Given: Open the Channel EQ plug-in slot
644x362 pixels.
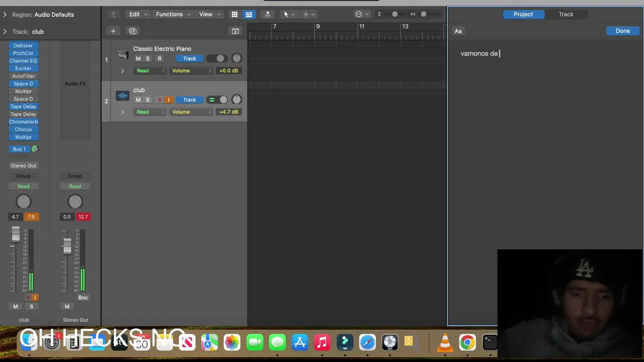Looking at the screenshot, I should [23, 61].
